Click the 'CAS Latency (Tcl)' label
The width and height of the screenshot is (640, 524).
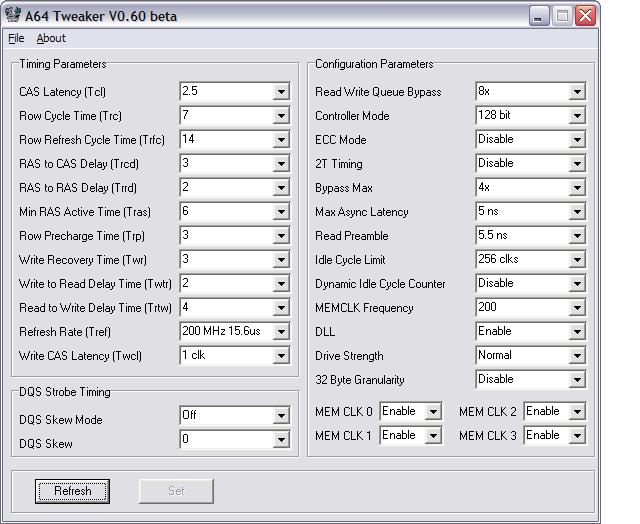(x=62, y=92)
